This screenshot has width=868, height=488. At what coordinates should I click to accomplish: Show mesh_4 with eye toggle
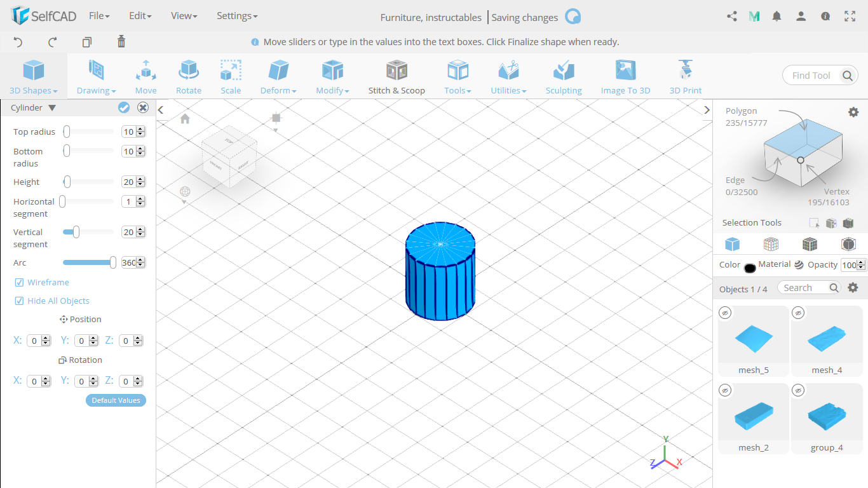coord(799,313)
